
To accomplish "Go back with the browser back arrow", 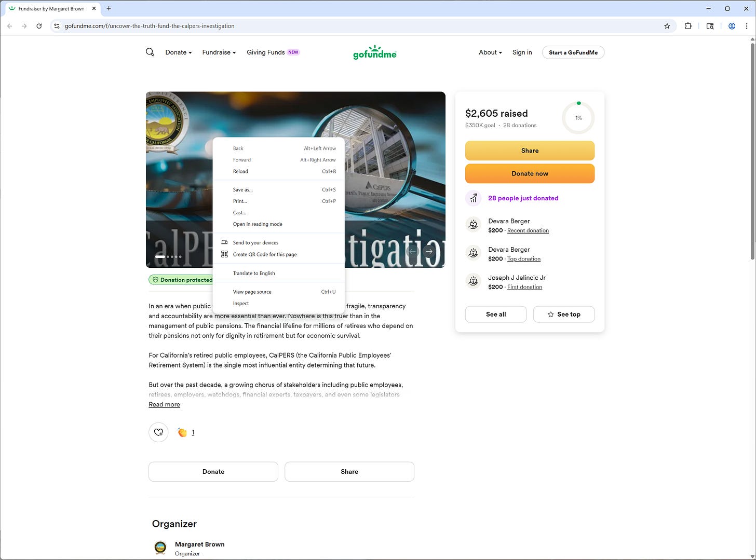I will coord(9,26).
